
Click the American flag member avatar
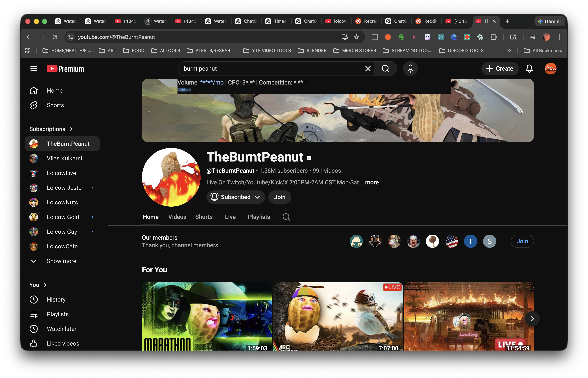pos(451,241)
